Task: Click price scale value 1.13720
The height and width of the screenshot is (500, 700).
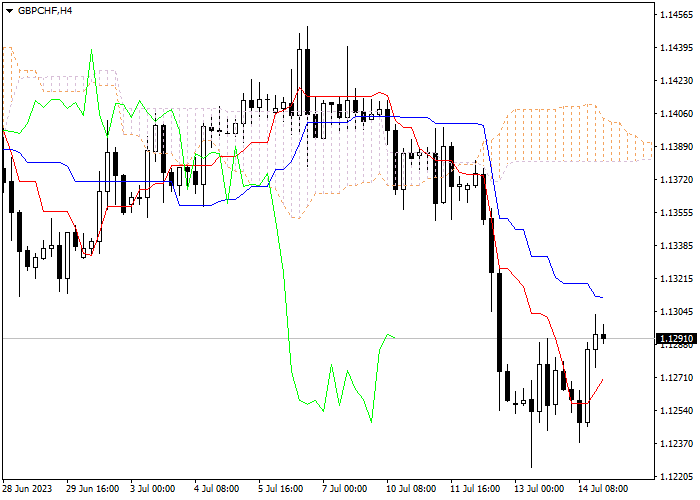Action: 676,179
